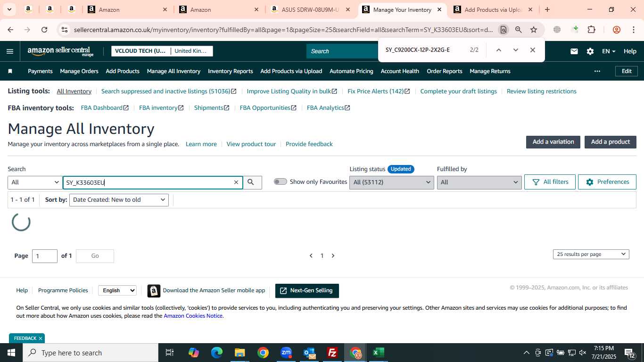Click the Amazon Seller Central logo
This screenshot has width=644, height=362.
pyautogui.click(x=60, y=51)
